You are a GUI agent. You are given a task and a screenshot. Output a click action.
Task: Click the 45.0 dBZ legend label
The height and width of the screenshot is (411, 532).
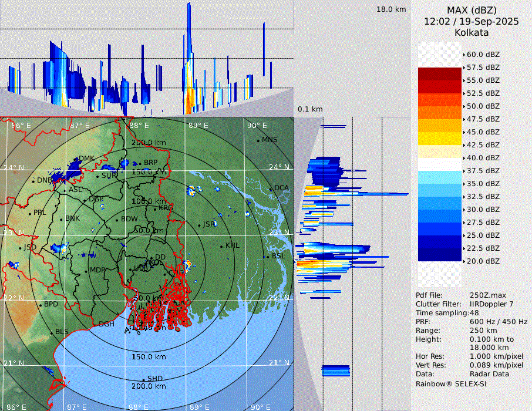tap(483, 132)
